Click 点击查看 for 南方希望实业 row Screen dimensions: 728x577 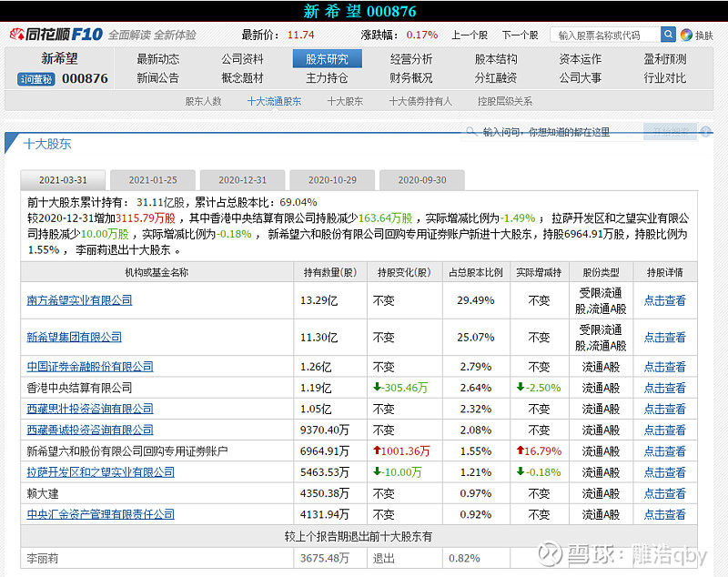point(665,300)
